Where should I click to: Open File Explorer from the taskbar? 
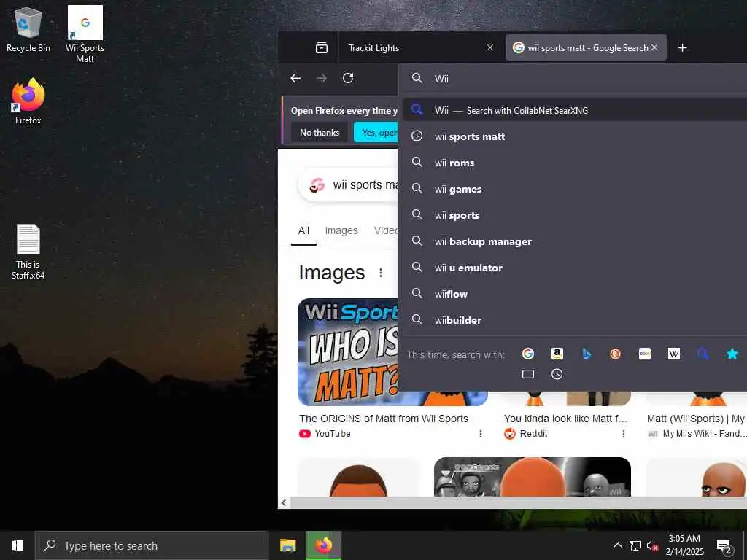(x=287, y=545)
